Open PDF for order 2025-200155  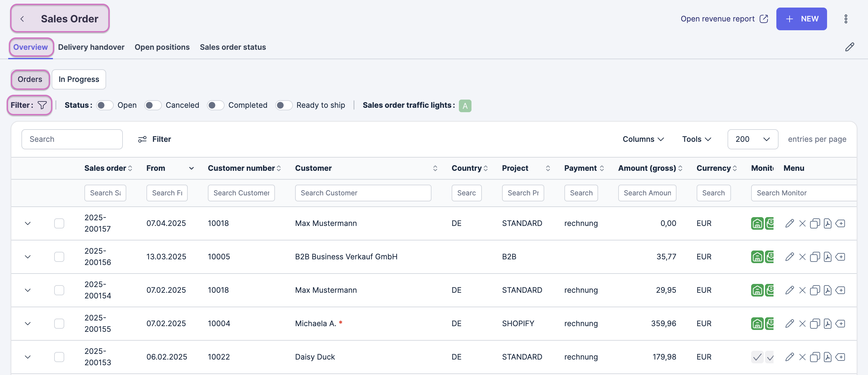pos(828,323)
